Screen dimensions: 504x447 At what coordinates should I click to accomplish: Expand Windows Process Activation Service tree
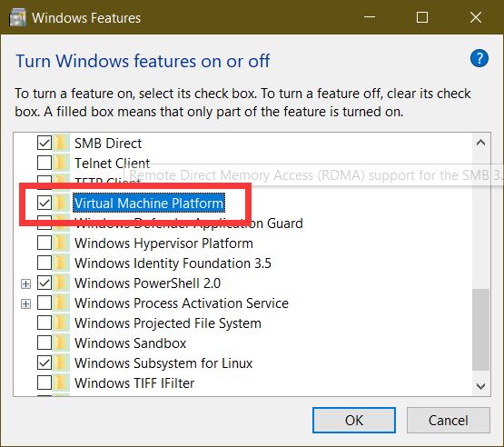coord(25,303)
